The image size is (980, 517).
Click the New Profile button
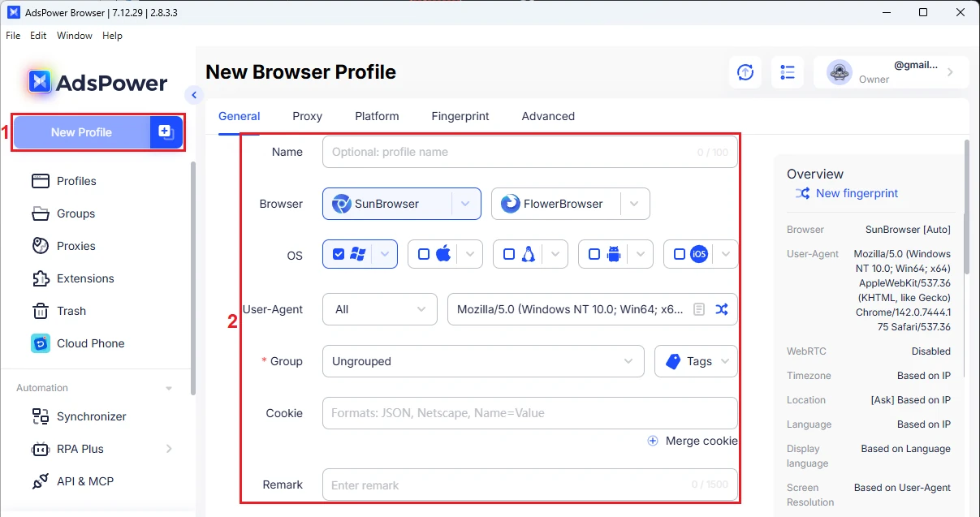pyautogui.click(x=81, y=132)
